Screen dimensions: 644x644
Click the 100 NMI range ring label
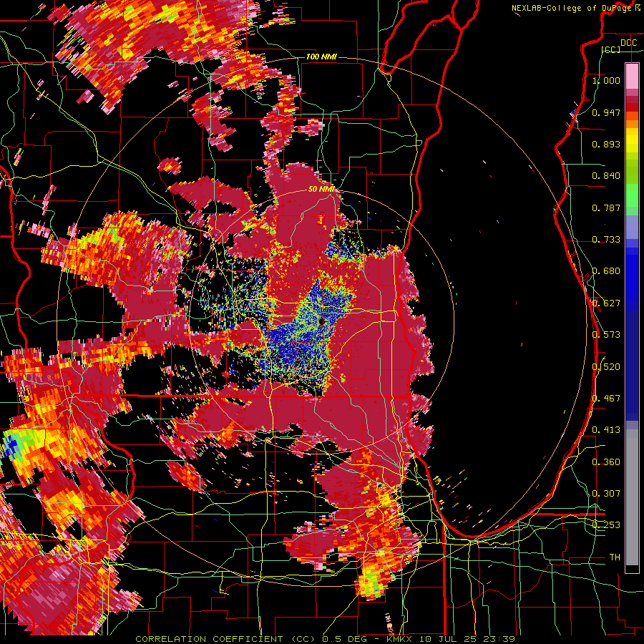click(x=321, y=57)
